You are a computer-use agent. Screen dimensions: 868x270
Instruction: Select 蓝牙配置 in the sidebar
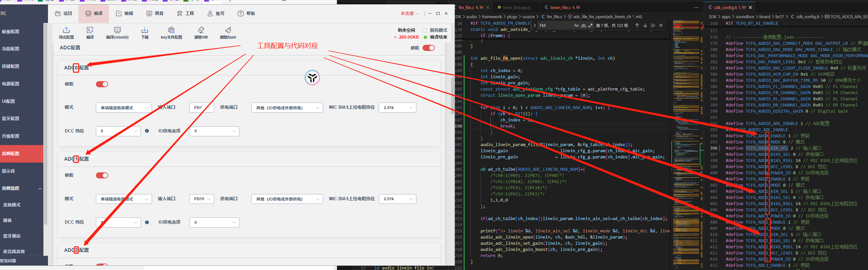point(22,118)
